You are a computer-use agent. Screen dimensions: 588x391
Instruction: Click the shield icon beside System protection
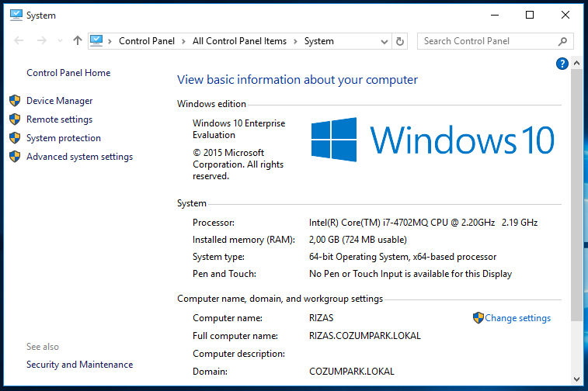tap(15, 138)
